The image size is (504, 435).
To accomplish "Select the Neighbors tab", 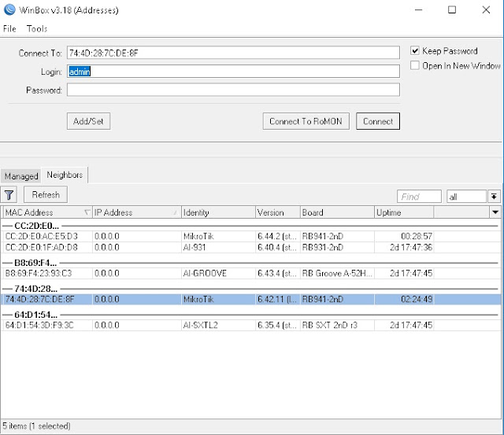I will coord(65,175).
